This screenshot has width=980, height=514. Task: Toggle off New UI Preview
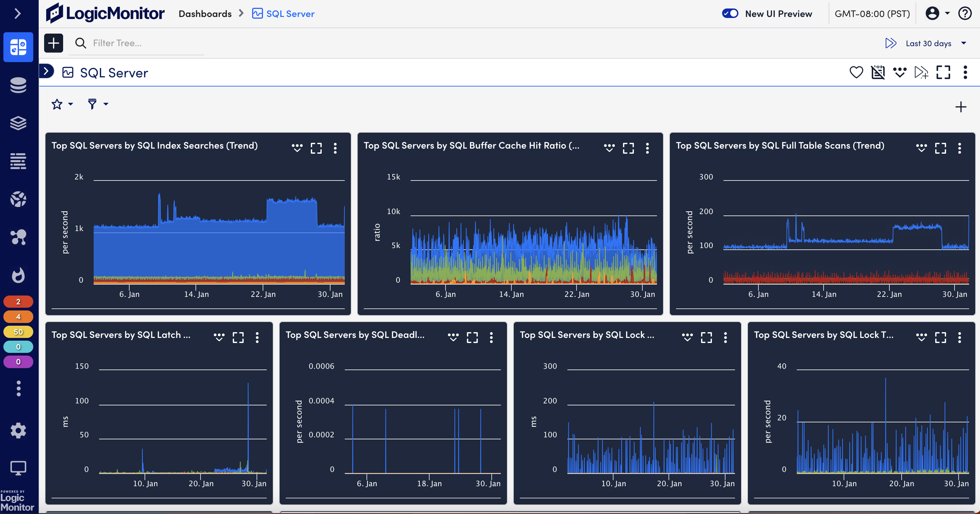(730, 13)
